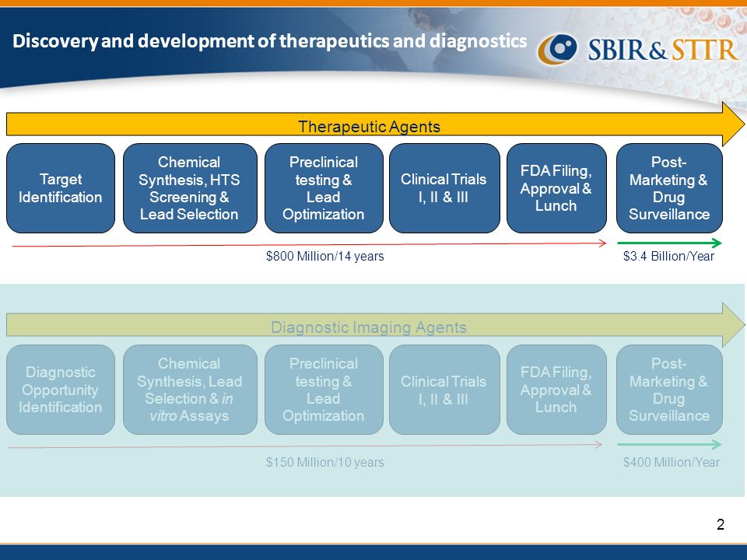
Task: Click the slide page number 2
Action: coord(721,524)
